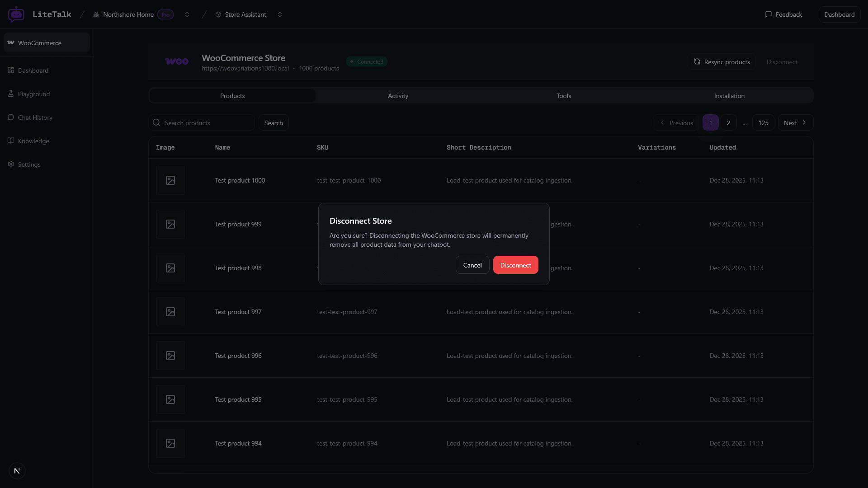Screen dimensions: 868x488
Task: Click Next to view more products
Action: click(794, 122)
